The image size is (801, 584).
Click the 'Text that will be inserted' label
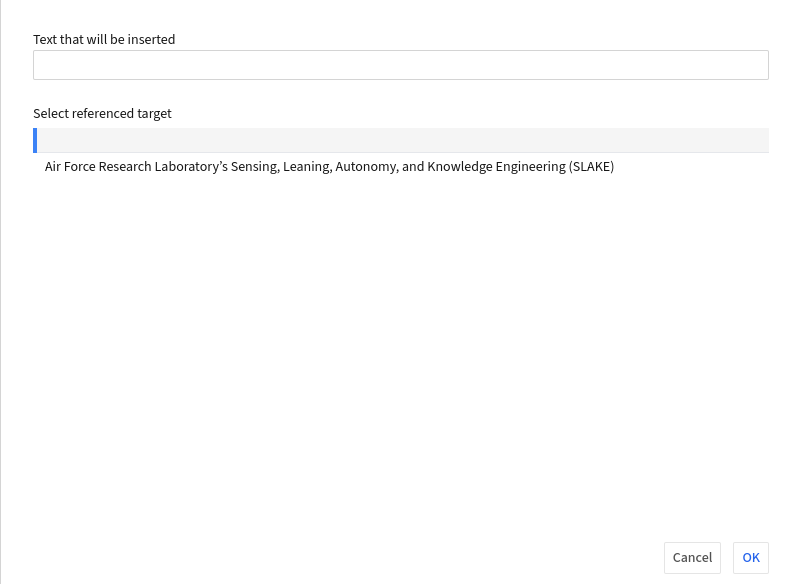click(104, 40)
